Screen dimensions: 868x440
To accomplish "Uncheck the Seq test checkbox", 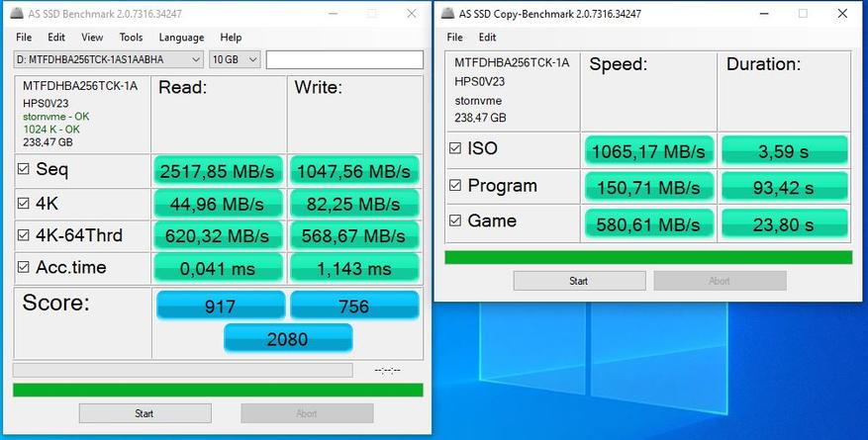I will pos(25,169).
